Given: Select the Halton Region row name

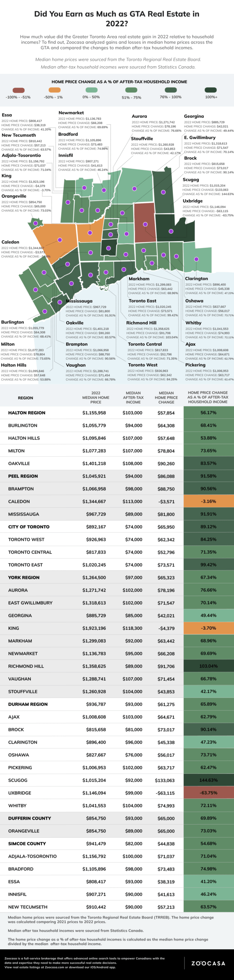Looking at the screenshot, I should tap(27, 413).
